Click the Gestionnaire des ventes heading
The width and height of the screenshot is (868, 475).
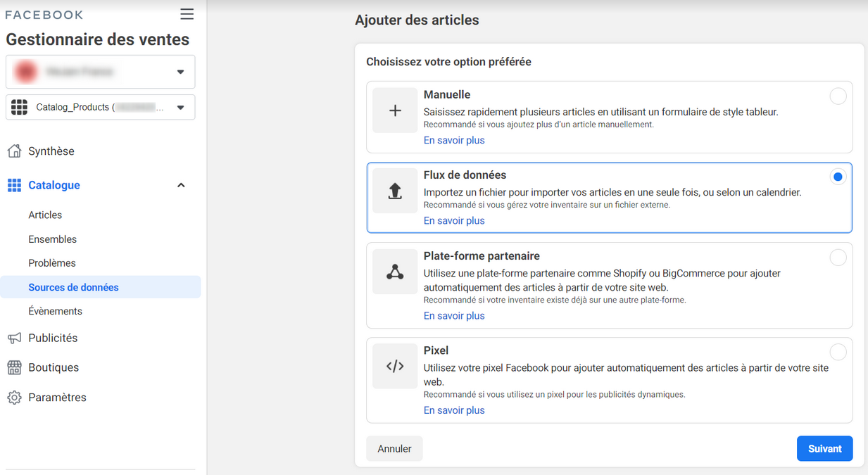(98, 39)
